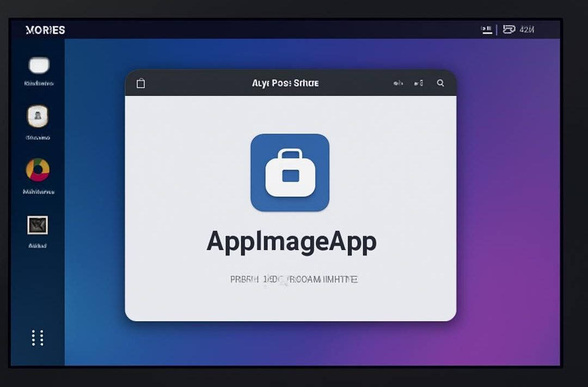Launch the multicolored circular dock app
Image resolution: width=588 pixels, height=387 pixels.
coord(38,170)
